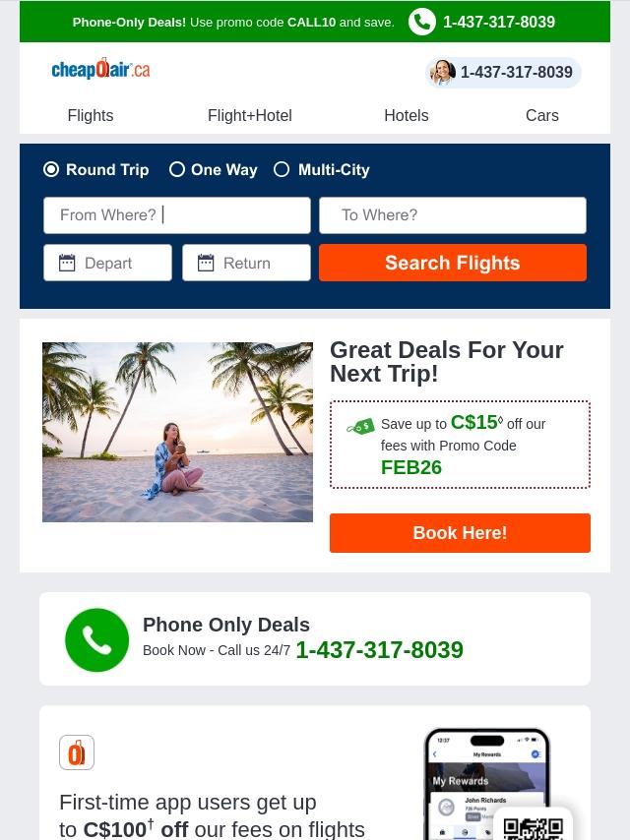Screen dimensions: 630x840
Task: Select the Multi-City radio button
Action: pyautogui.click(x=282, y=170)
